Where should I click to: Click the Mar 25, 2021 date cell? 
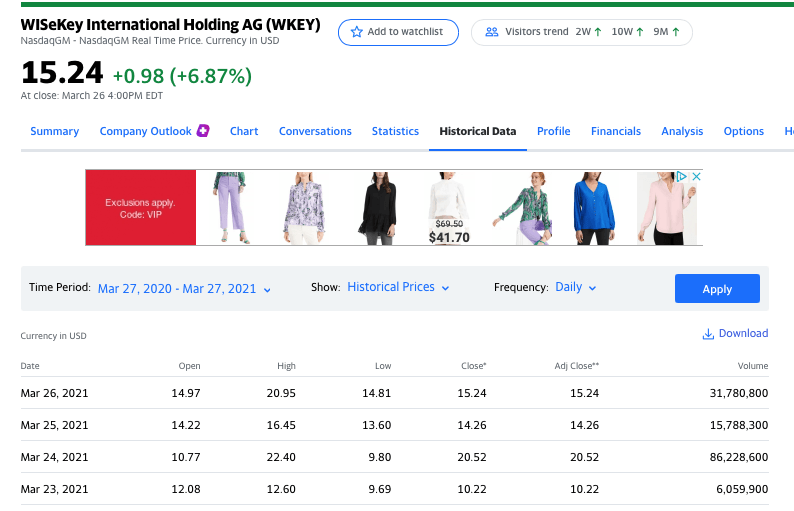click(x=54, y=425)
